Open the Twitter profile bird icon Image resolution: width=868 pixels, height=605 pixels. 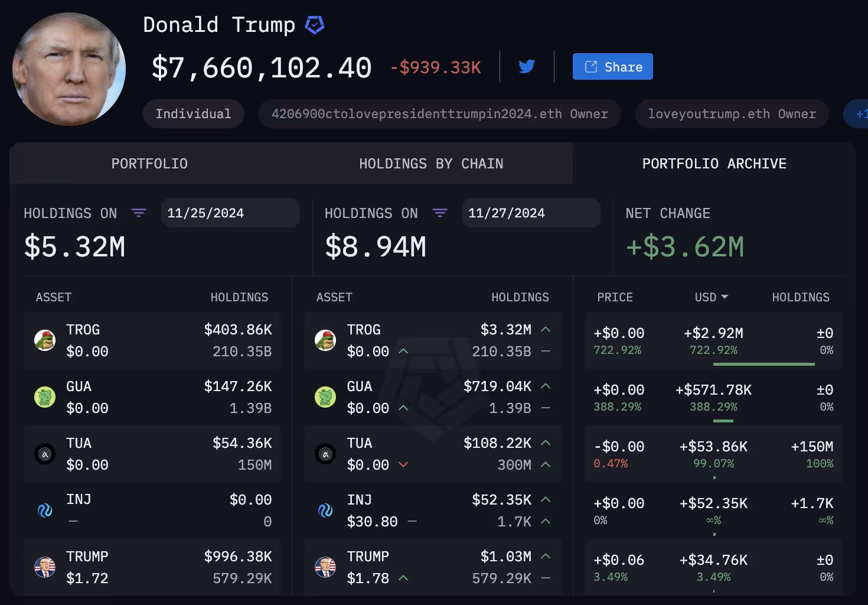(527, 66)
